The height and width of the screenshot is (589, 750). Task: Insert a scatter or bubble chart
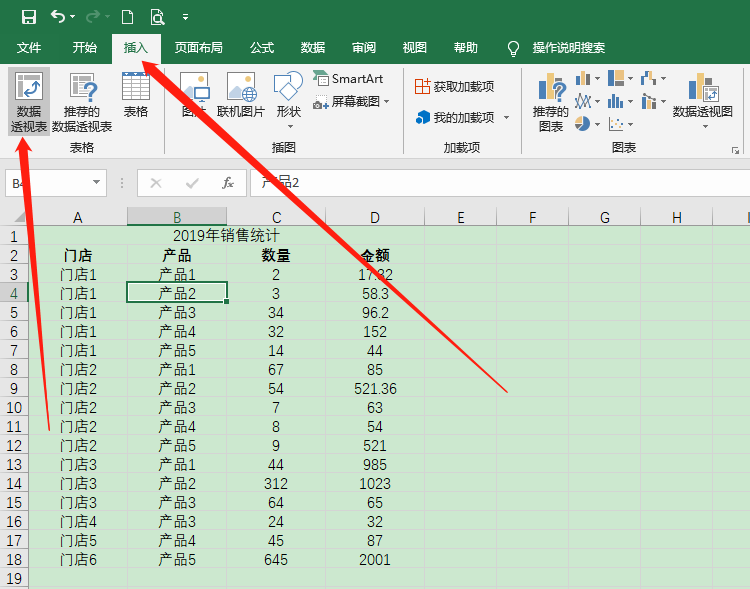[620, 124]
